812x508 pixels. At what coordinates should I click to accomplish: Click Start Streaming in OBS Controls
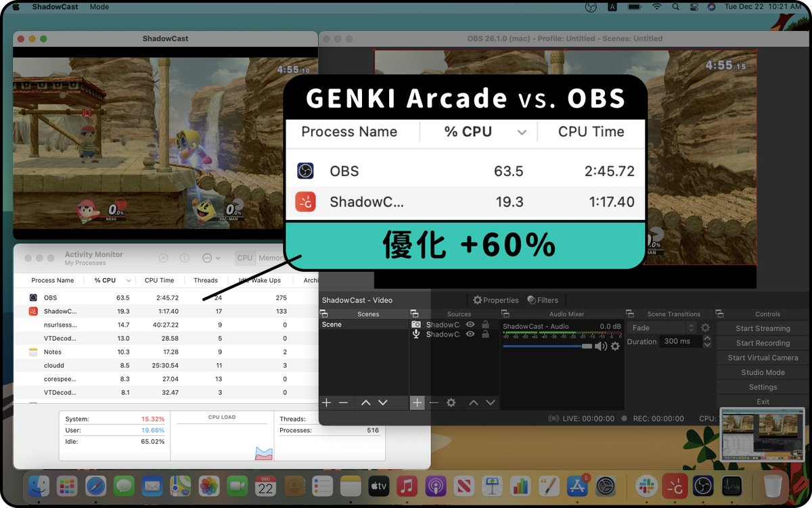pyautogui.click(x=763, y=328)
